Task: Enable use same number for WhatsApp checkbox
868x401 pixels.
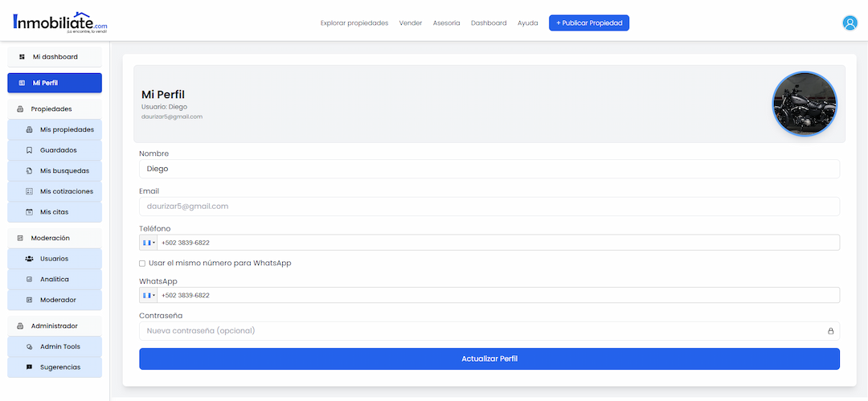Action: 142,264
